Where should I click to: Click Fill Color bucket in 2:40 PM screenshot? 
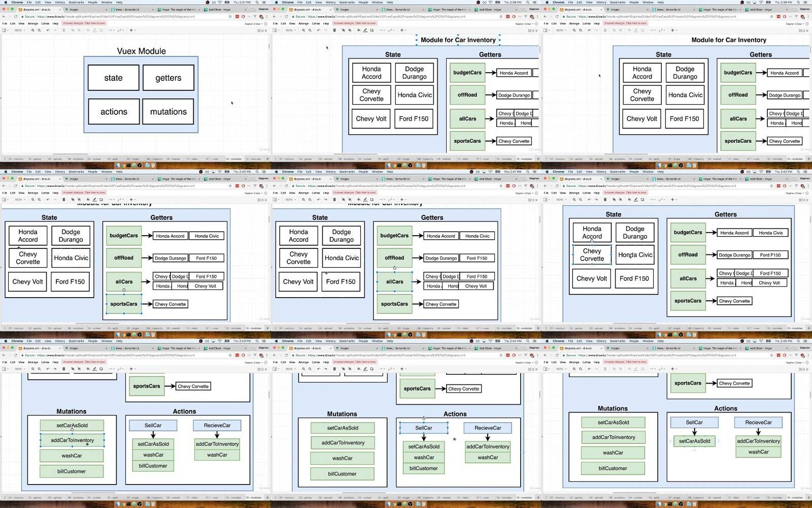(88, 200)
